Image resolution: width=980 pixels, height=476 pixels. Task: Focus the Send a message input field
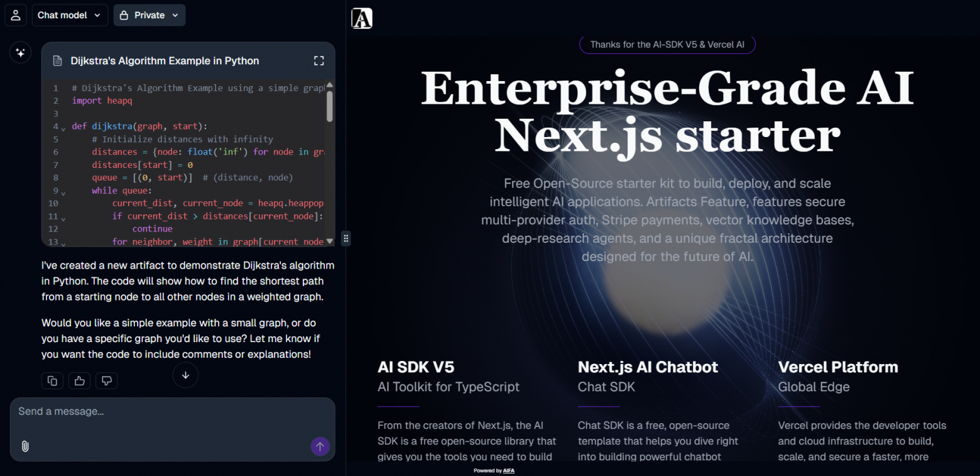[x=163, y=412]
